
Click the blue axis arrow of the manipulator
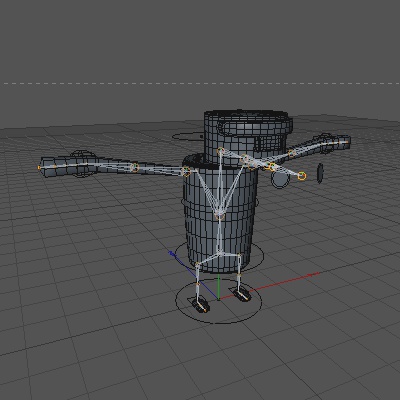click(172, 254)
